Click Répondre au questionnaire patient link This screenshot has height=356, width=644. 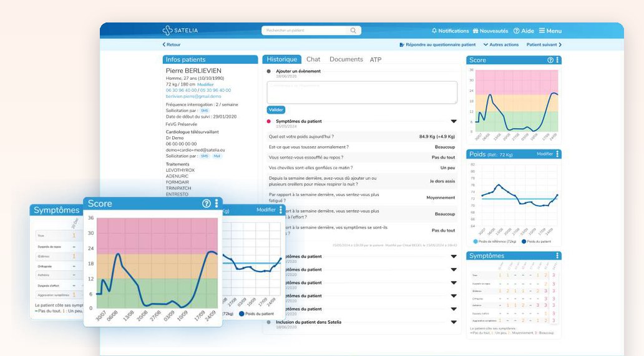pos(441,44)
